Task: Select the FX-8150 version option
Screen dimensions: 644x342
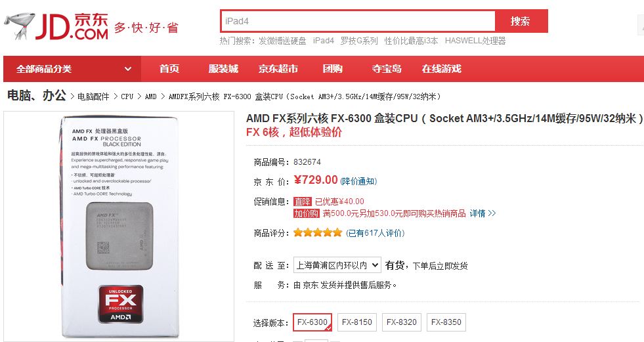Action: tap(357, 322)
